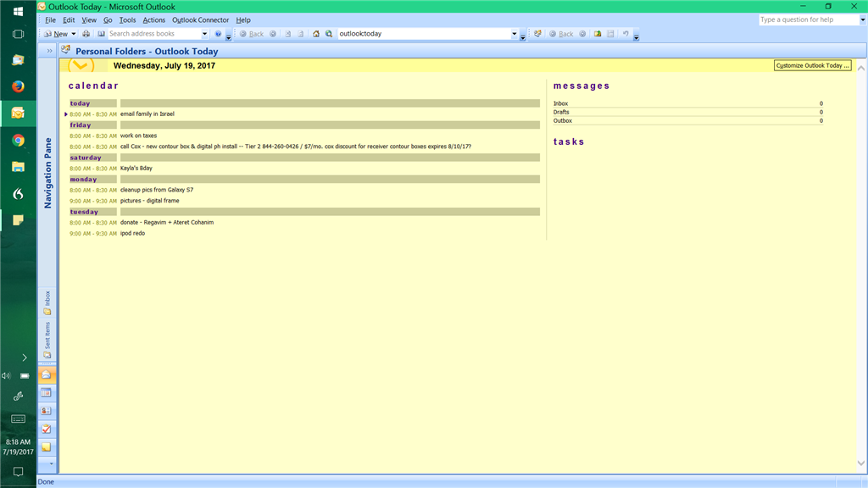Expand the outlooktoday address dropdown

point(514,34)
